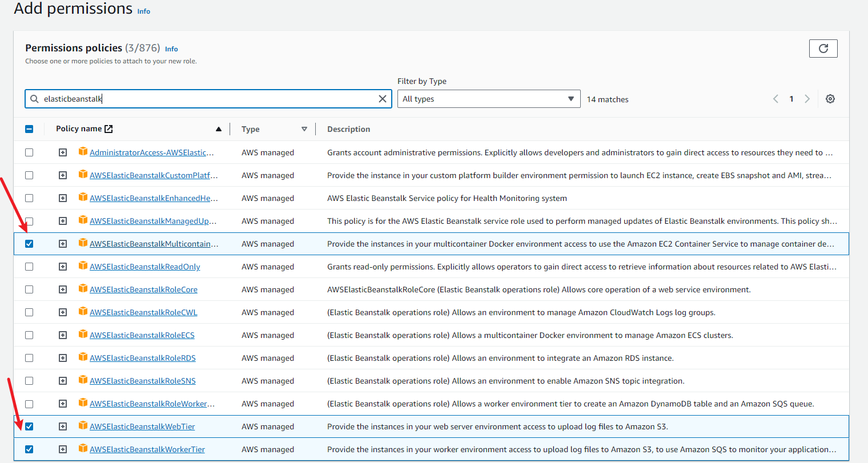
Task: Click orange policy icon for AWSElasticBeanstalkRoleCWL
Action: (83, 311)
